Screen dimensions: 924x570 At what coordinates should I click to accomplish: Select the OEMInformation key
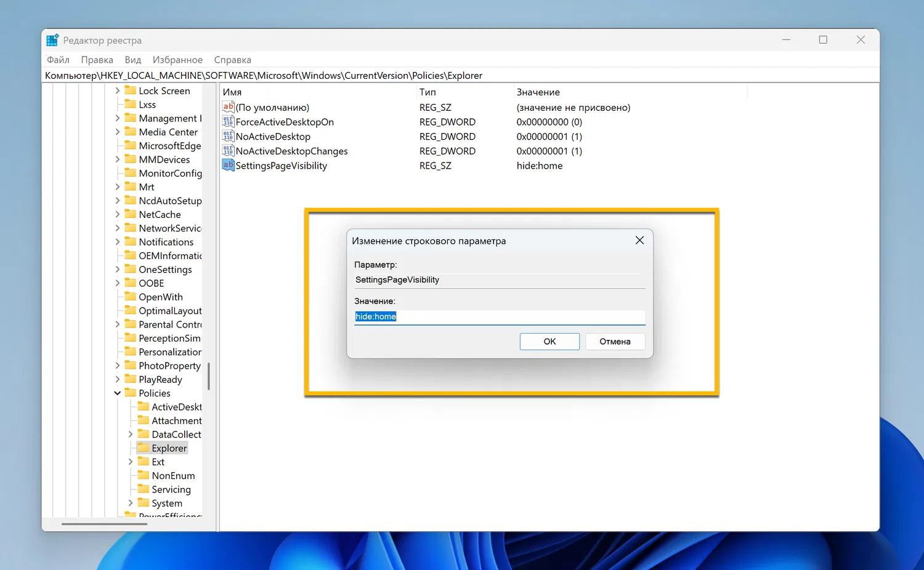(170, 255)
